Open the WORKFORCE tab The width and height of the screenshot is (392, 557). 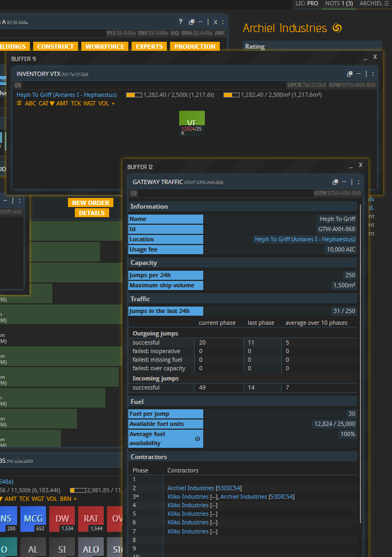(105, 47)
